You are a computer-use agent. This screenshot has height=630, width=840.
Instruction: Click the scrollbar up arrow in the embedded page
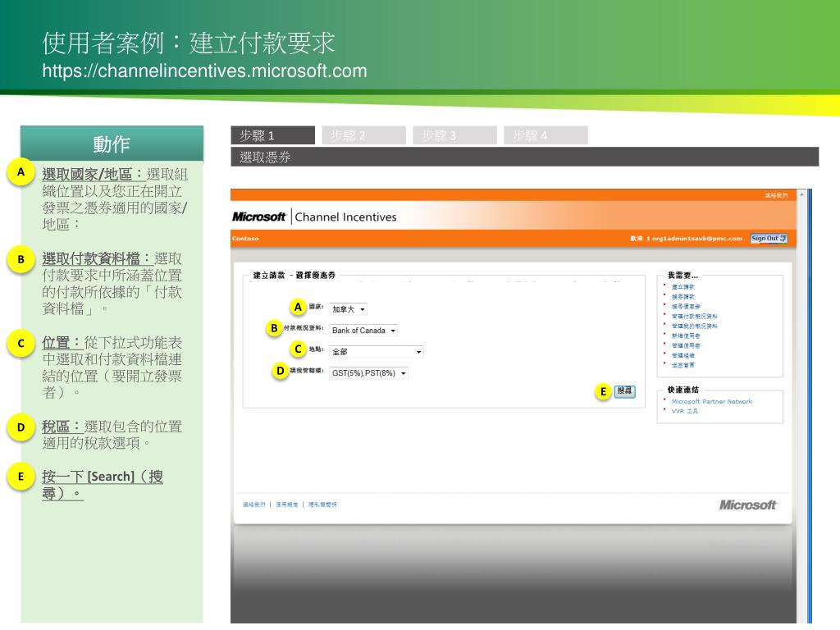pyautogui.click(x=801, y=194)
